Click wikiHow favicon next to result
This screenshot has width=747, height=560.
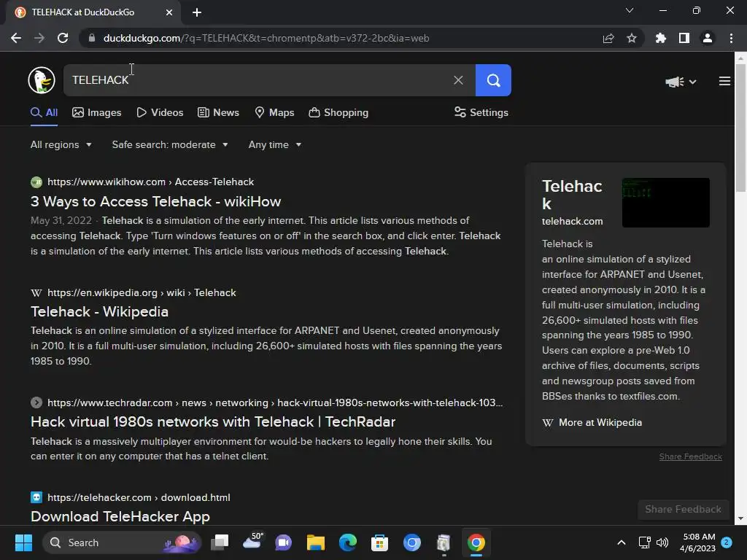[36, 182]
